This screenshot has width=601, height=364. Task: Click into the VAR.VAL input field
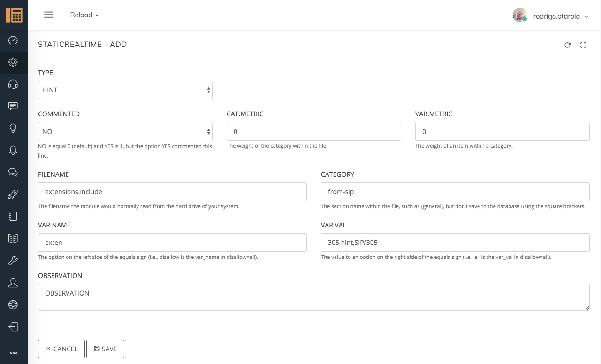pos(455,243)
